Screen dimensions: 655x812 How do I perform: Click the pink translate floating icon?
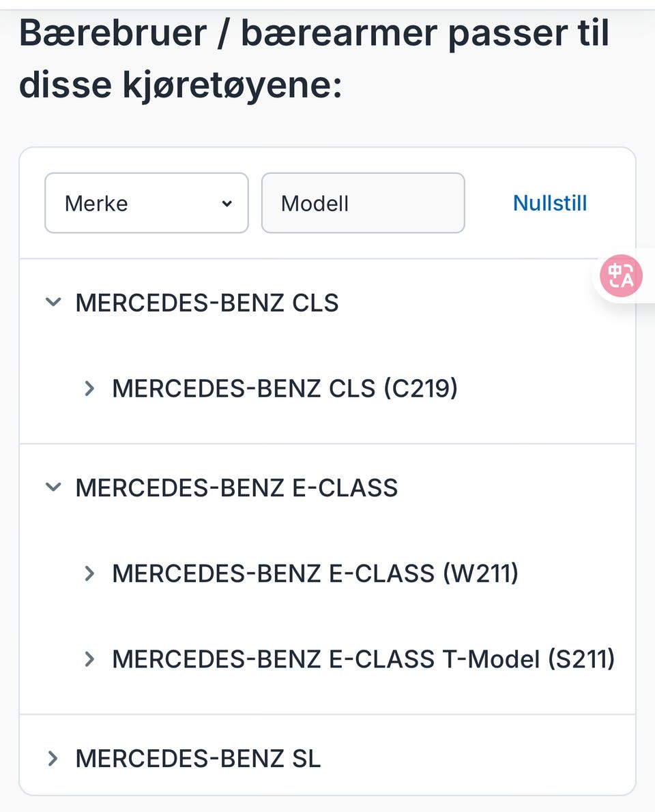point(621,276)
